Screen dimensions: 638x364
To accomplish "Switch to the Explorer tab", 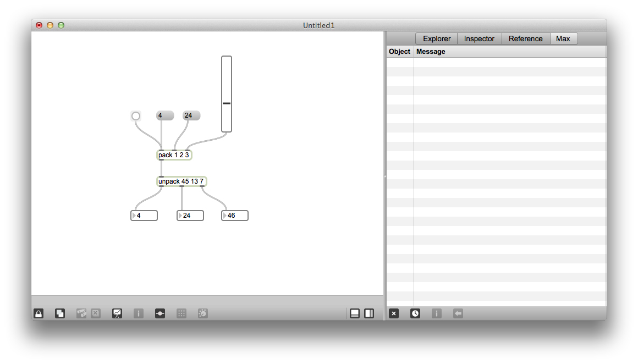I will tap(437, 38).
